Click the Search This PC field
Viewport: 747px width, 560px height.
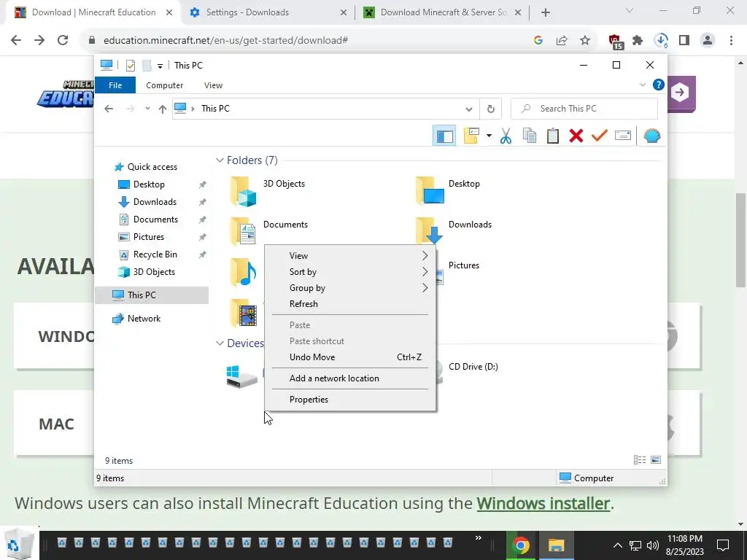(584, 109)
